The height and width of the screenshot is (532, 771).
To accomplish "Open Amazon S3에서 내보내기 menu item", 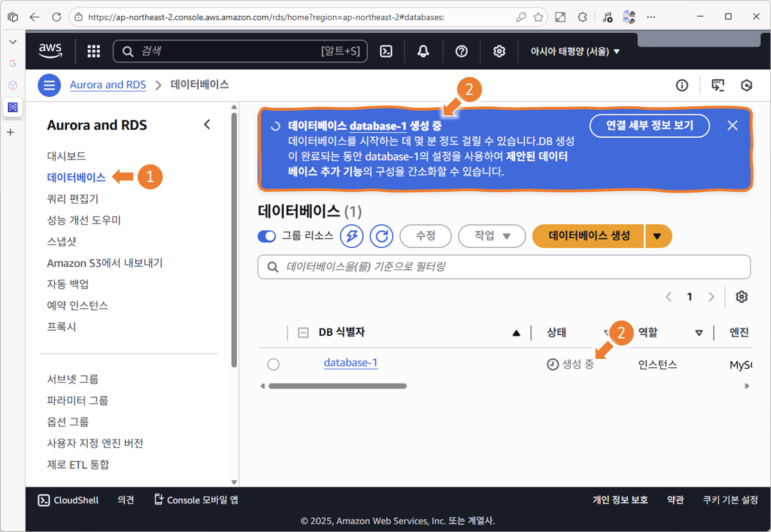I will pos(105,263).
